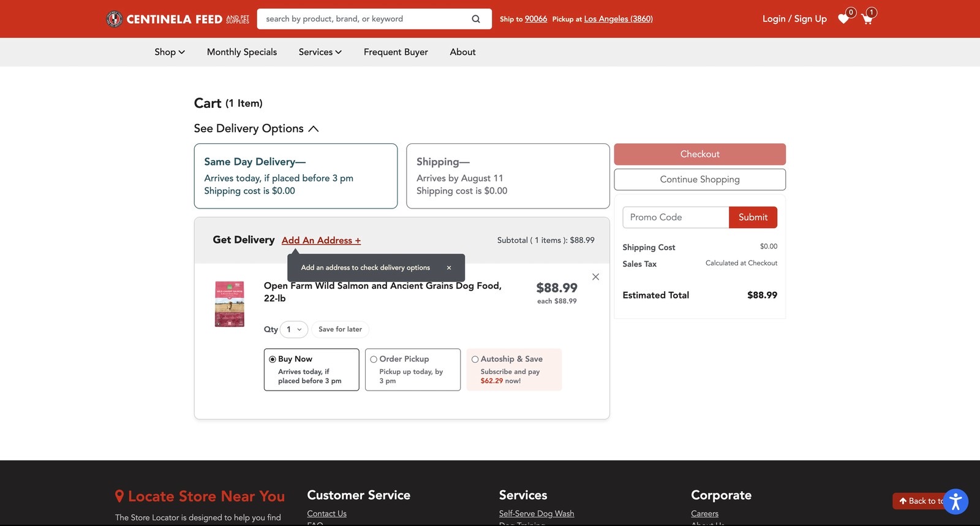Image resolution: width=980 pixels, height=526 pixels.
Task: Focus the Promo Code field
Action: (676, 218)
